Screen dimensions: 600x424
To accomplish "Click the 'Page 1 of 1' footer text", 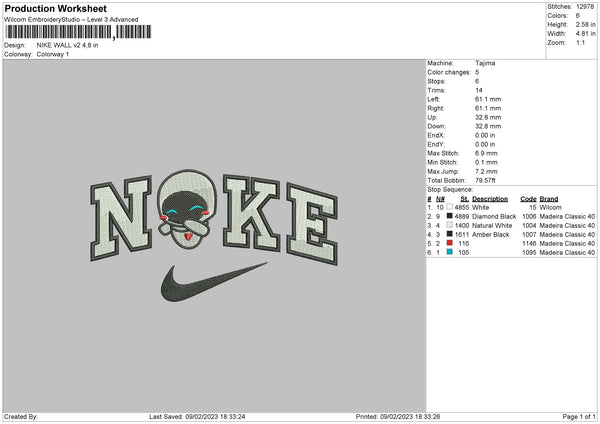I will 579,417.
